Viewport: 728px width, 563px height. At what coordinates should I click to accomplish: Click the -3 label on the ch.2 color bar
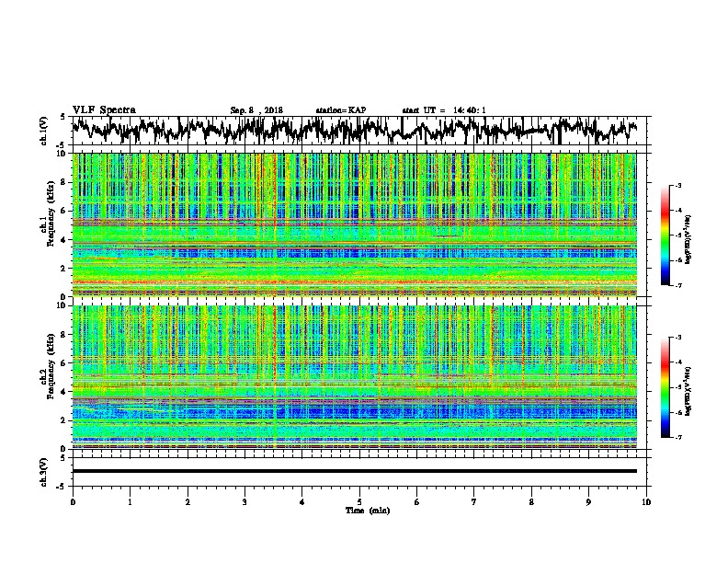[677, 338]
